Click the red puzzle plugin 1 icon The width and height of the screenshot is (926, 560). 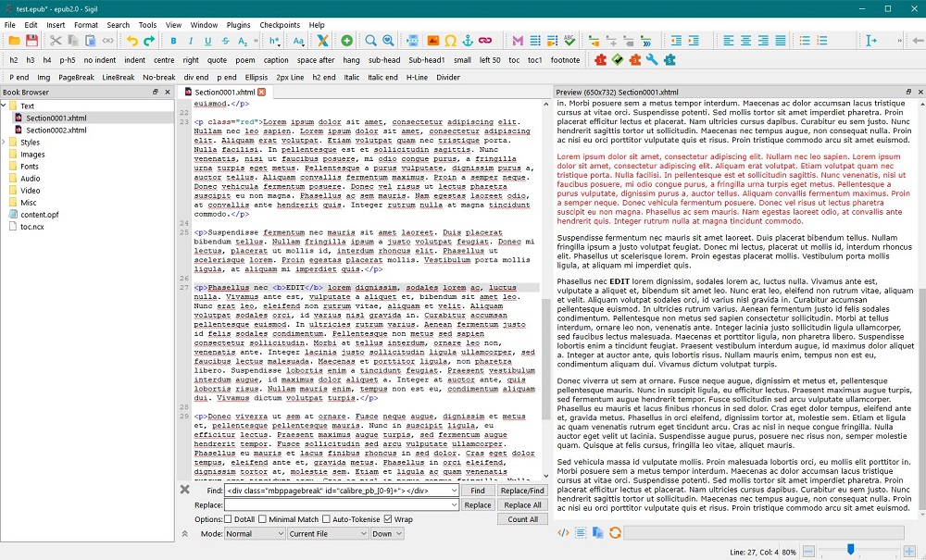(x=601, y=59)
